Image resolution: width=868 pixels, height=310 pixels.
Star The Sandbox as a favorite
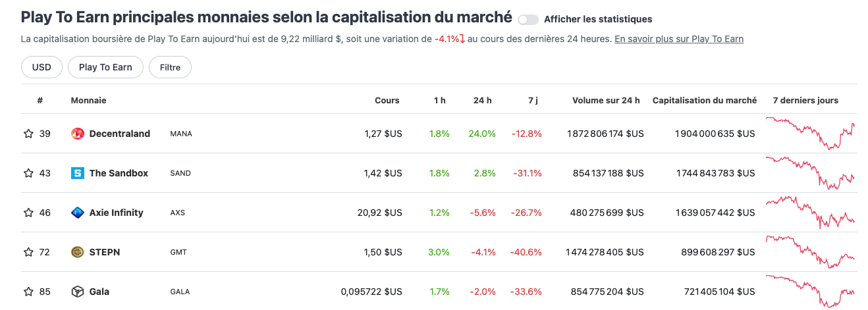coord(28,173)
